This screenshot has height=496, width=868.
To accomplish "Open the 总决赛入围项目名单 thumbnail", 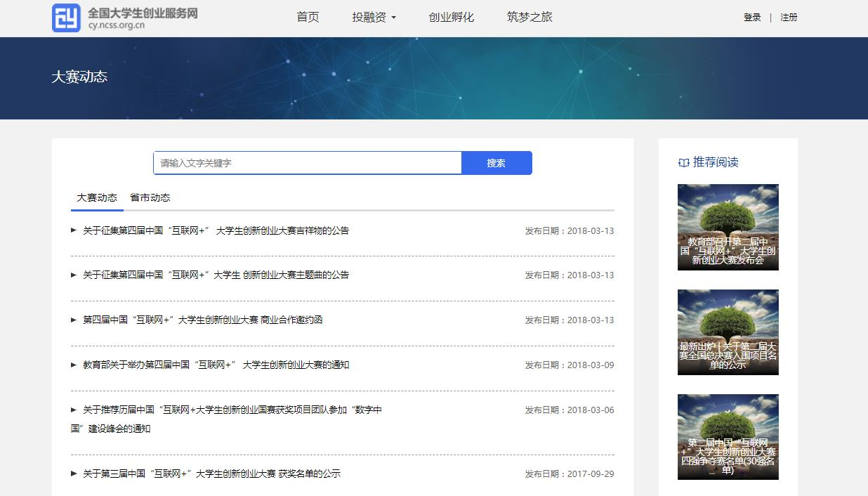I will (x=728, y=332).
